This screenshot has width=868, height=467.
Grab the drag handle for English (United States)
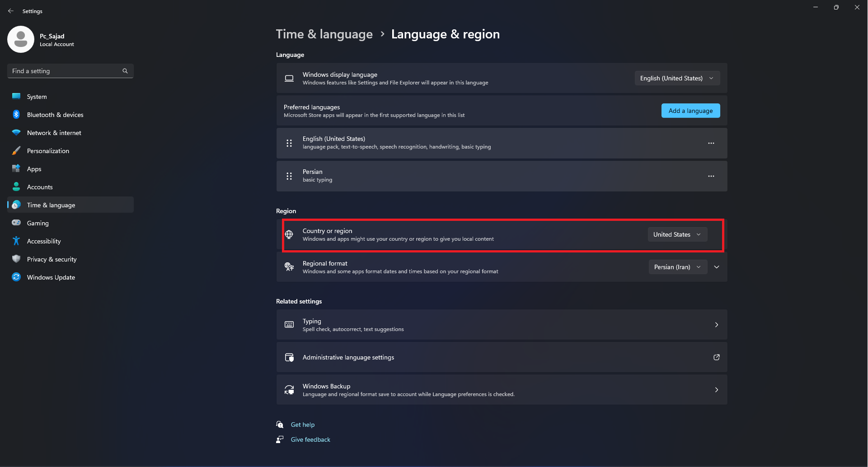click(x=289, y=143)
